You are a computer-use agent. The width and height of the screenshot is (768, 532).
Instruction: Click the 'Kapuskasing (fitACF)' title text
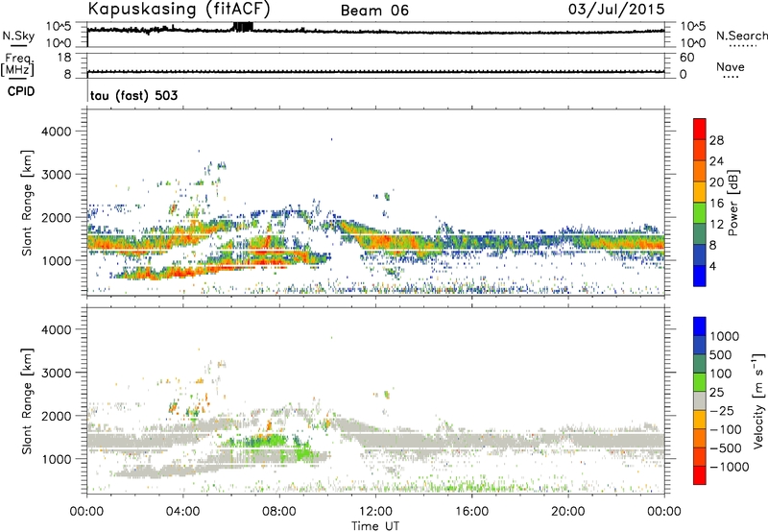pos(179,9)
